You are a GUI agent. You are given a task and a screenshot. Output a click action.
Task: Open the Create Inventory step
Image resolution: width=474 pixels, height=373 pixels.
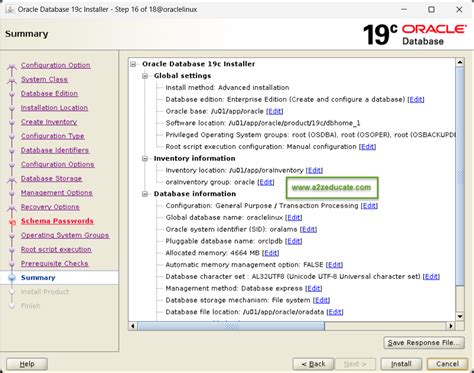tap(49, 122)
